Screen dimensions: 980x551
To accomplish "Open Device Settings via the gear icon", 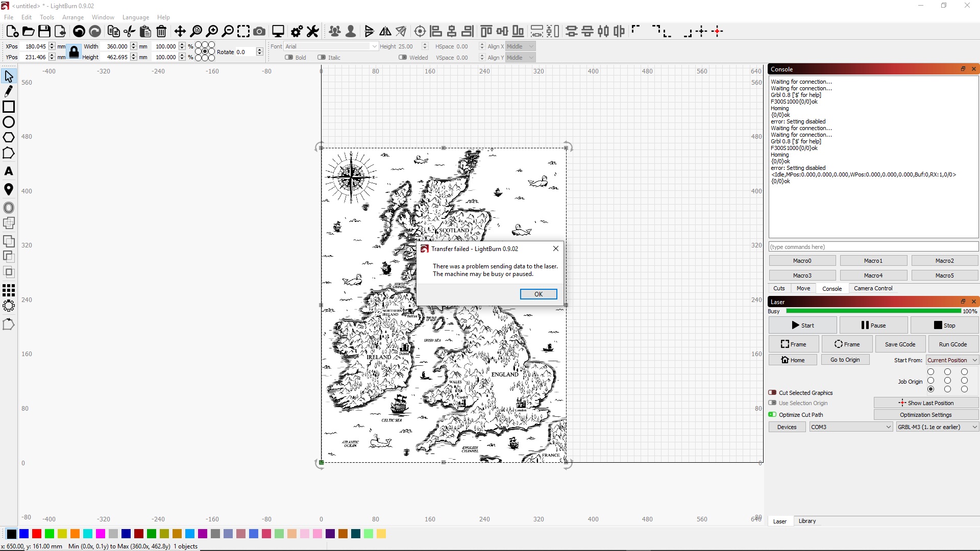I will [296, 31].
